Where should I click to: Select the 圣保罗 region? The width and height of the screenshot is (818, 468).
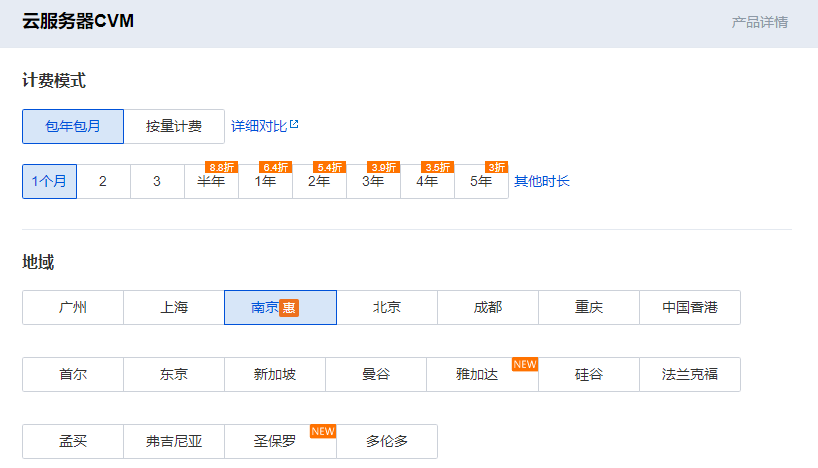click(280, 441)
